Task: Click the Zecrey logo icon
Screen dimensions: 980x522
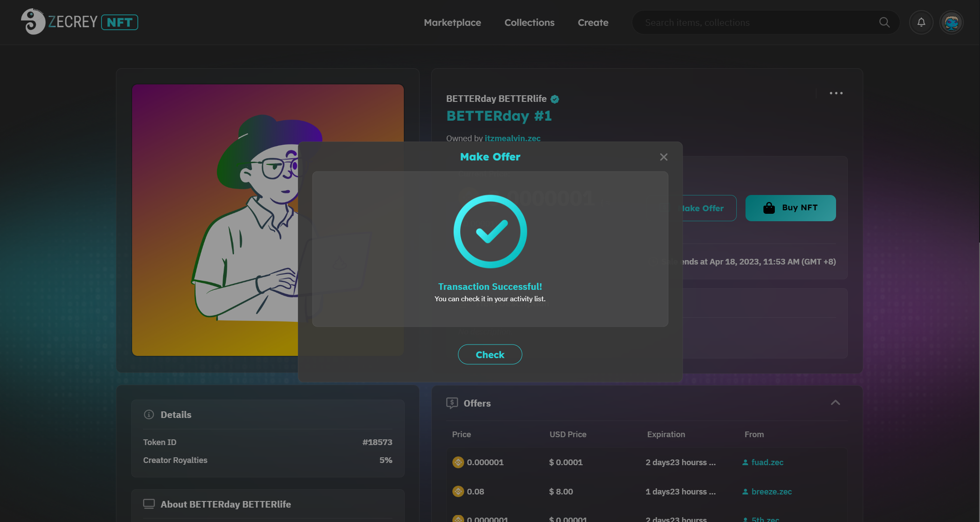Action: coord(33,22)
